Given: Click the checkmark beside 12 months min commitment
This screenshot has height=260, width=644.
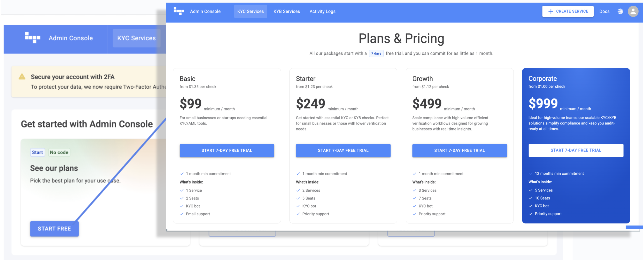Looking at the screenshot, I should click(531, 174).
